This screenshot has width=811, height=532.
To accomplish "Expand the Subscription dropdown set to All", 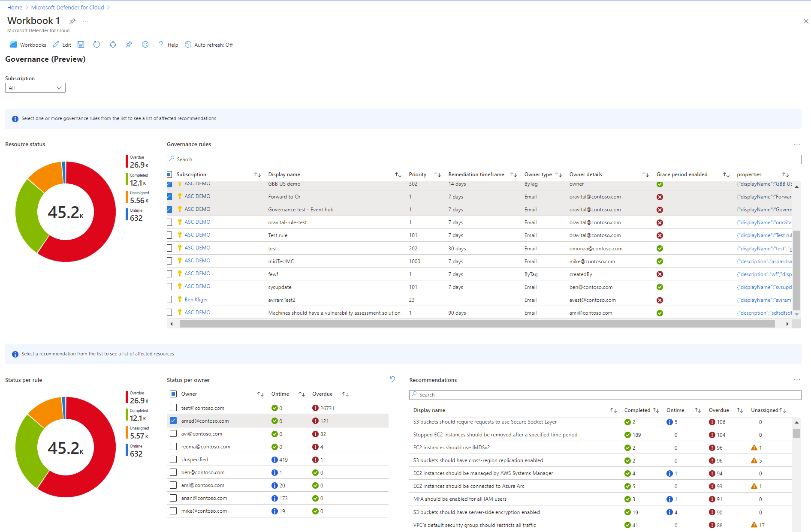I will (35, 88).
